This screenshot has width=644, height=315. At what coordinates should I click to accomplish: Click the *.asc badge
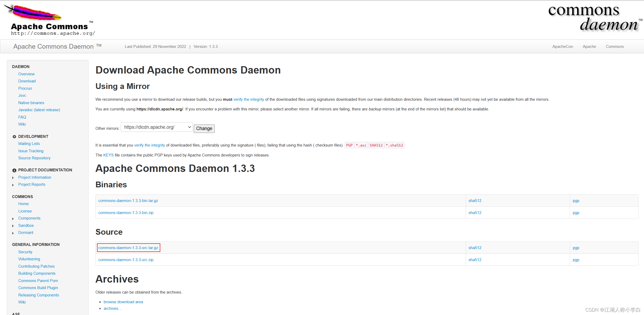361,145
